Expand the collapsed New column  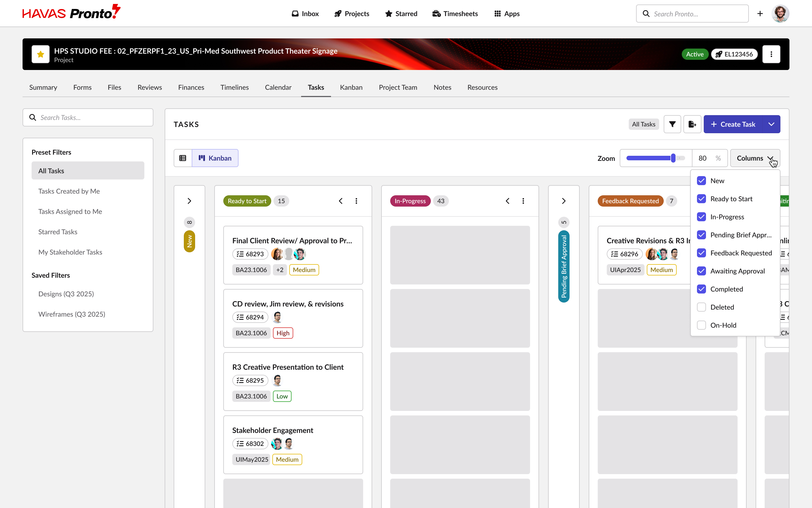[x=189, y=201]
